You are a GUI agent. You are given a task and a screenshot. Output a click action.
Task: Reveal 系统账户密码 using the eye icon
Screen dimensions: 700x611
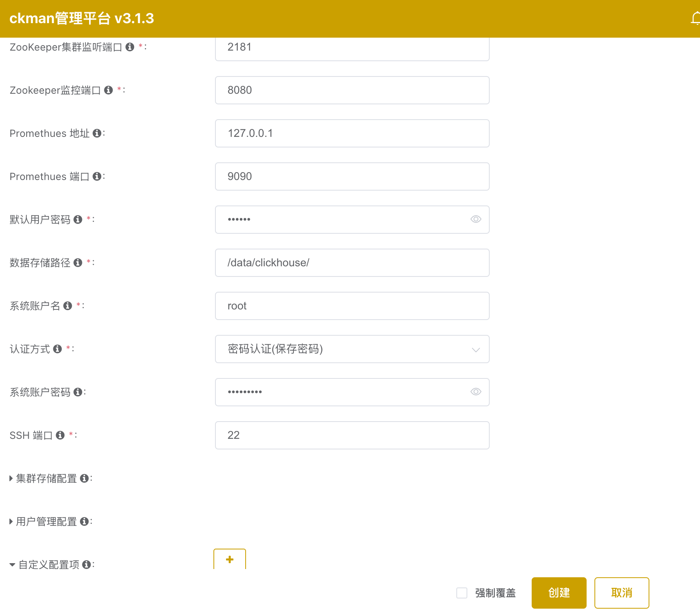(476, 392)
